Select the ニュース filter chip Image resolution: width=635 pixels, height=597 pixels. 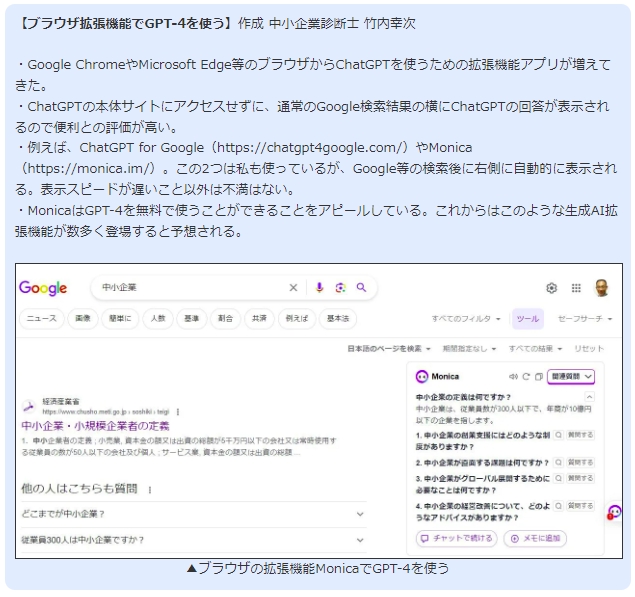[41, 318]
